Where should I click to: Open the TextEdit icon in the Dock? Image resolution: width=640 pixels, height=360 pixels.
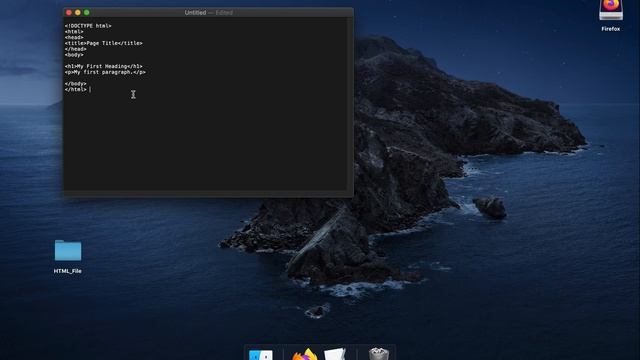[335, 354]
